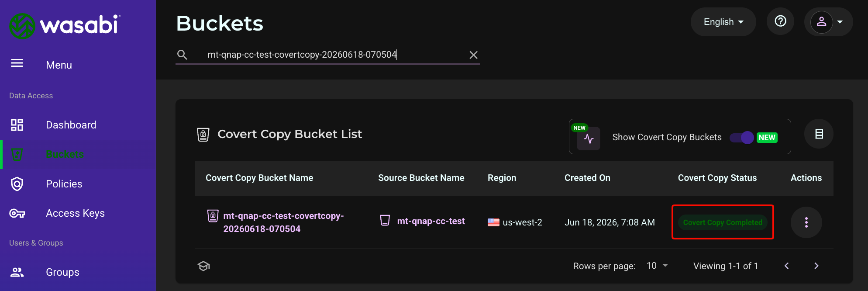868x291 pixels.
Task: Click Source Bucket Name column header
Action: (421, 178)
